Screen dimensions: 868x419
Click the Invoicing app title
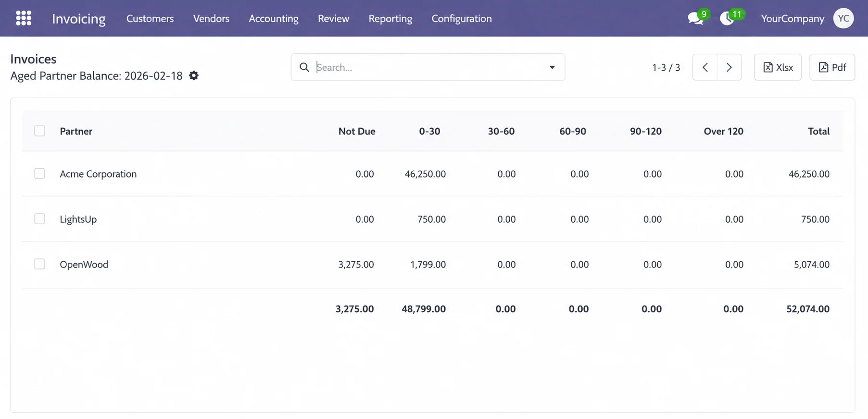click(x=79, y=18)
